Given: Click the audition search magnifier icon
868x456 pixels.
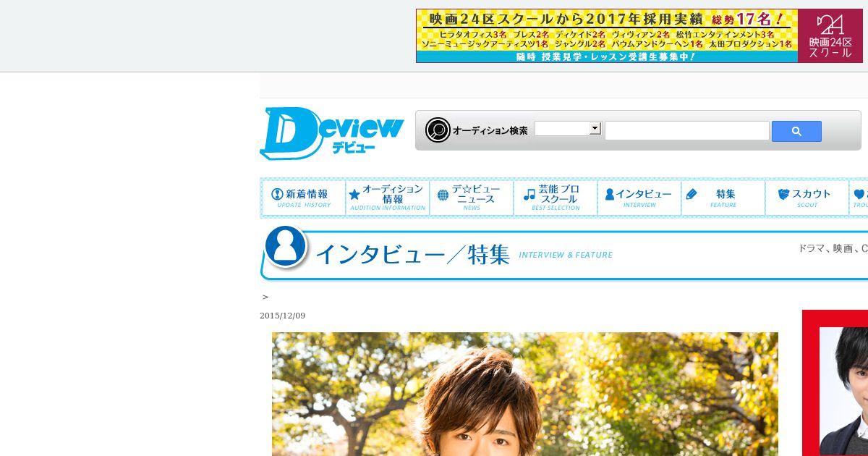Looking at the screenshot, I should 438,130.
